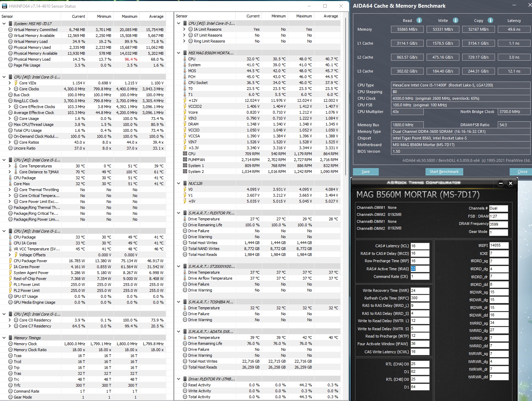Image resolution: width=532 pixels, height=401 pixels.
Task: Click the sensor icon beside Virtual Memory Committed
Action: (x=10, y=30)
